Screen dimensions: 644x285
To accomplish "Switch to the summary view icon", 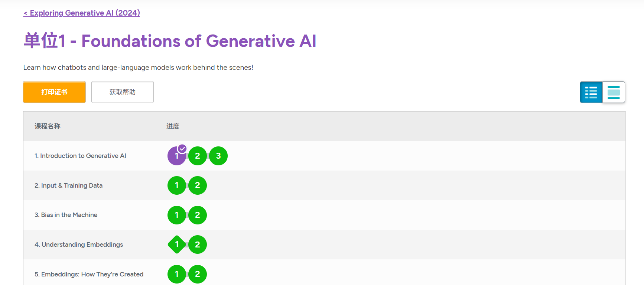I will [x=614, y=92].
